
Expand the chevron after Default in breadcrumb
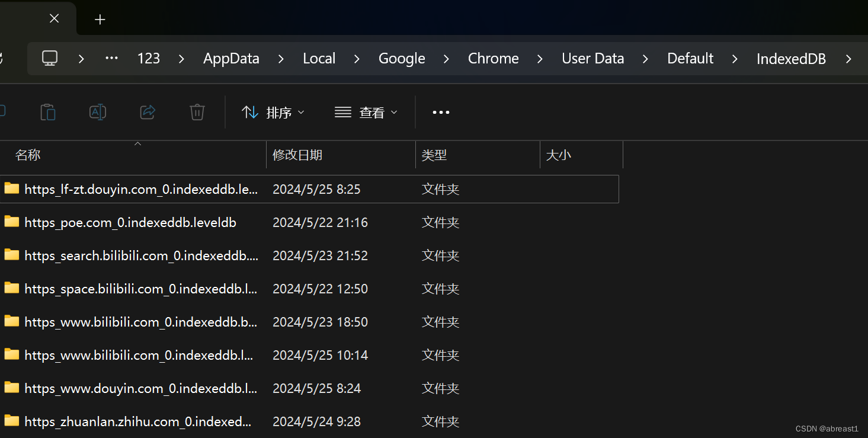pyautogui.click(x=735, y=59)
